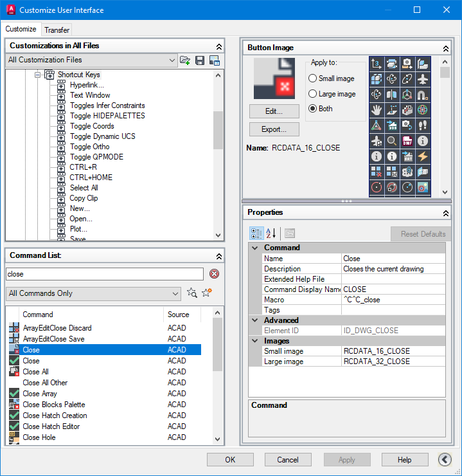Select the Close All Other command

pyautogui.click(x=45, y=383)
